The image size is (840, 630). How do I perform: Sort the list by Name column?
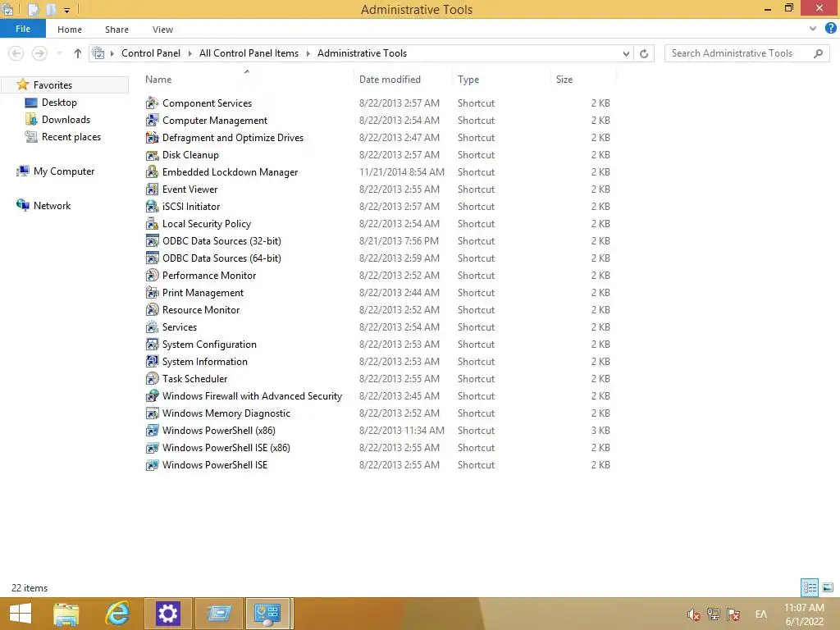[158, 80]
